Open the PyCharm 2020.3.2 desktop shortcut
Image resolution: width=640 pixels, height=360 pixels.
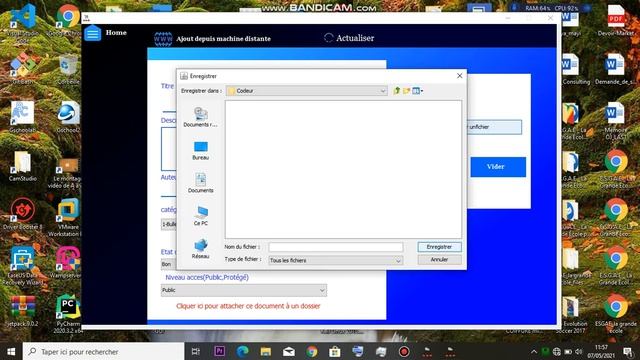point(67,313)
